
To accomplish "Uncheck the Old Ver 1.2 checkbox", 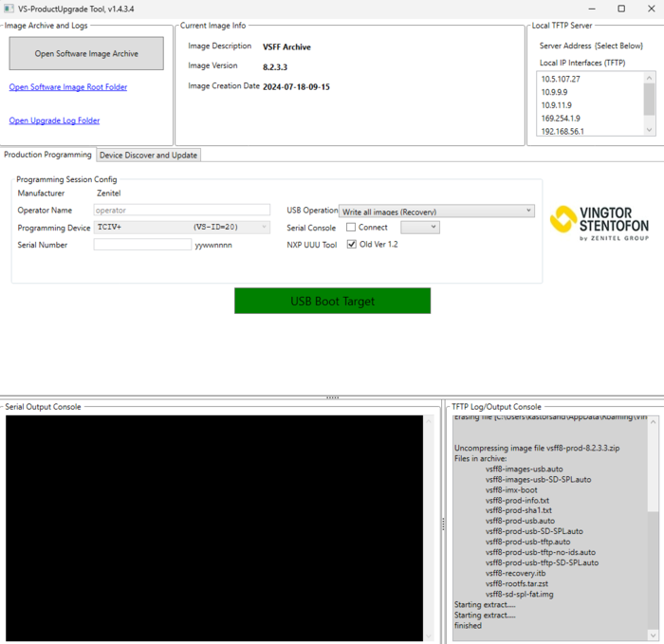I will point(351,245).
